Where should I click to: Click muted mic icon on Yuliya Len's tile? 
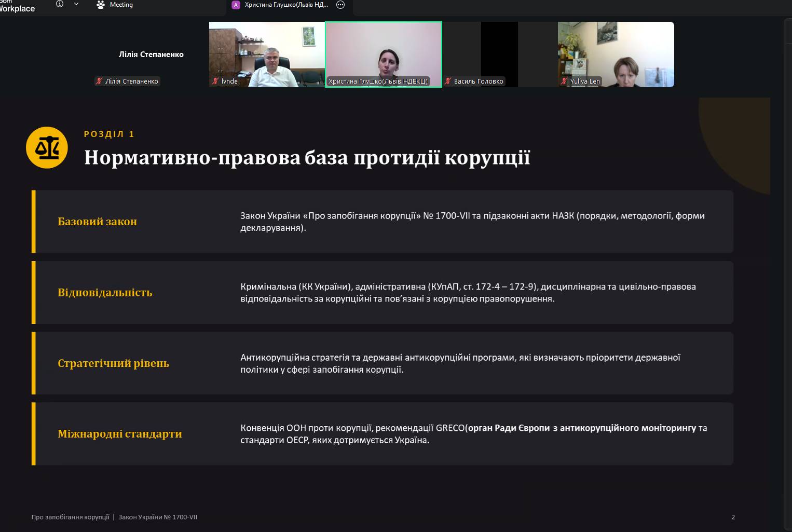pos(564,81)
